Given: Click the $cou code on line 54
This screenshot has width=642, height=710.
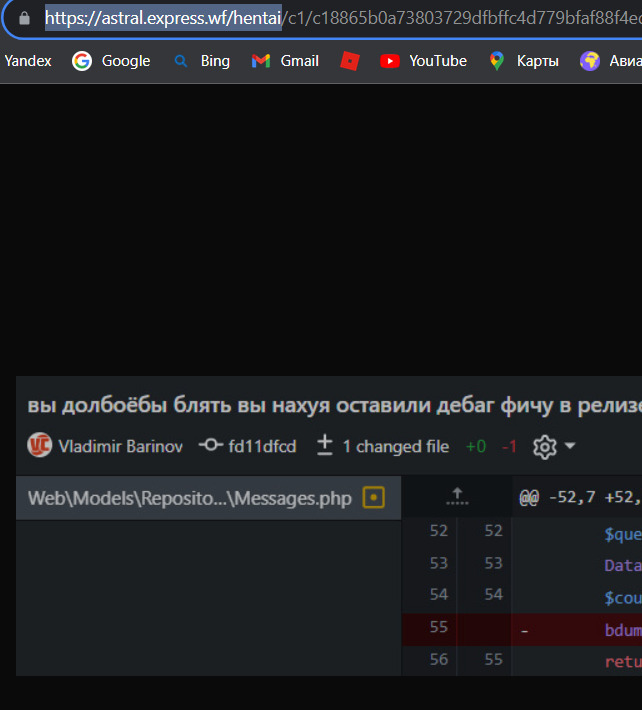Looking at the screenshot, I should (623, 598).
